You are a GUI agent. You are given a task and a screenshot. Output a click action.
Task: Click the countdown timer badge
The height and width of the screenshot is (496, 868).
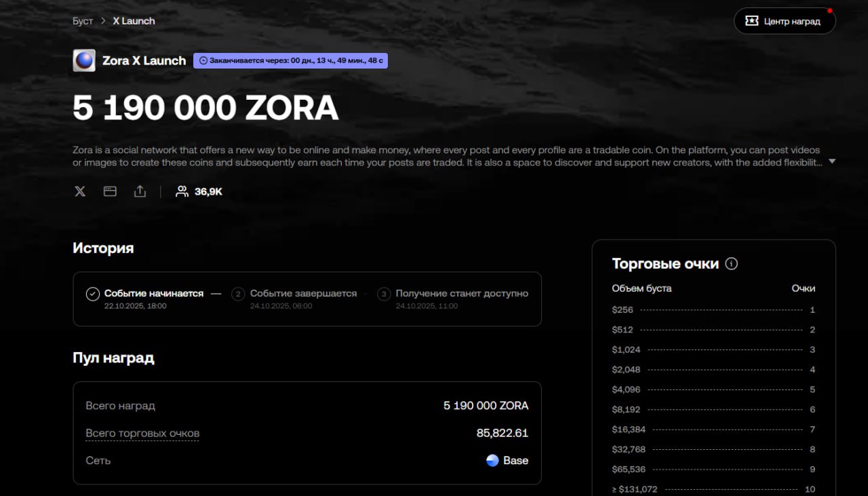click(290, 60)
